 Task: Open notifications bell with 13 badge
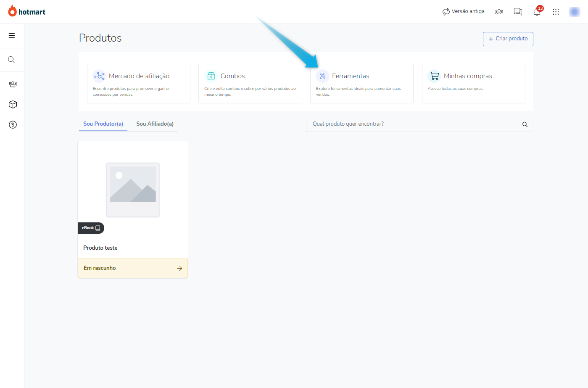[537, 12]
